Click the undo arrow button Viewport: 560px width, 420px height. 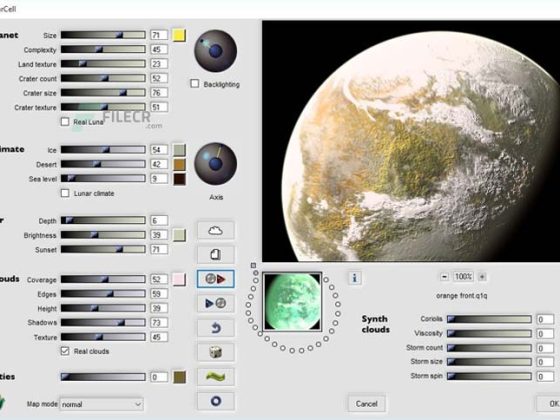pos(215,328)
